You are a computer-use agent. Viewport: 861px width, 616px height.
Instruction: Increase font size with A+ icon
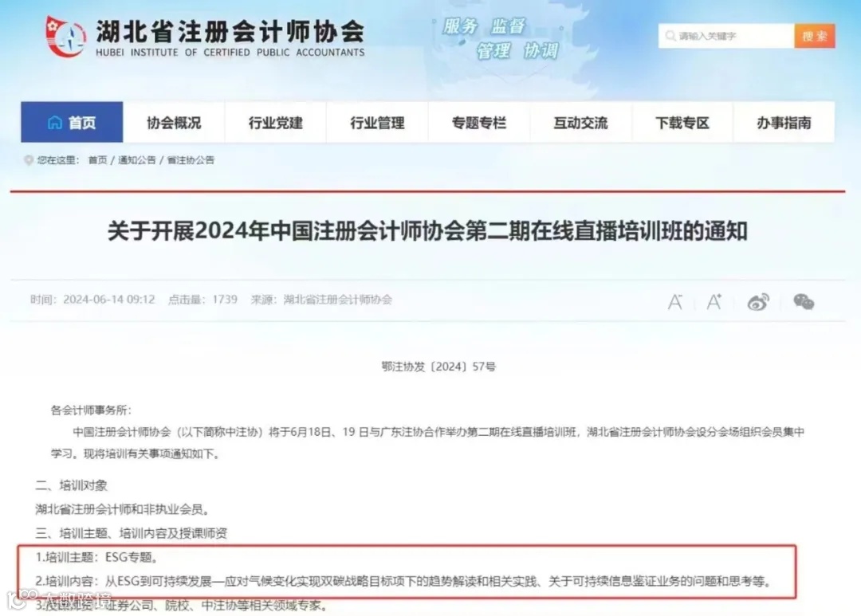point(714,301)
